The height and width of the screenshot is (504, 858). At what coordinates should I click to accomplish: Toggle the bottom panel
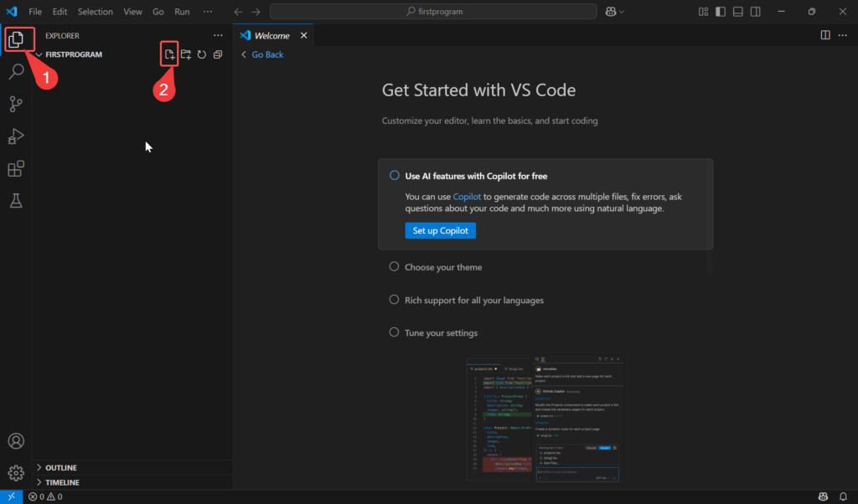tap(738, 12)
